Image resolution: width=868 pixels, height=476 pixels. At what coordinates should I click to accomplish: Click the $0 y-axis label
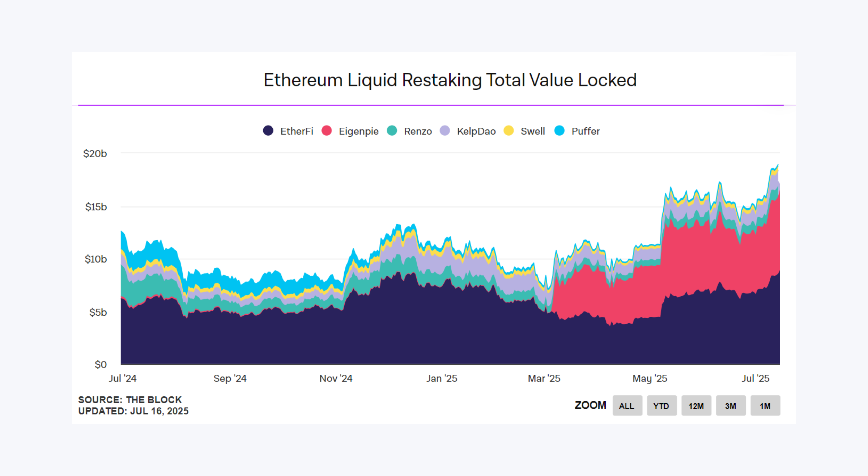pyautogui.click(x=101, y=364)
